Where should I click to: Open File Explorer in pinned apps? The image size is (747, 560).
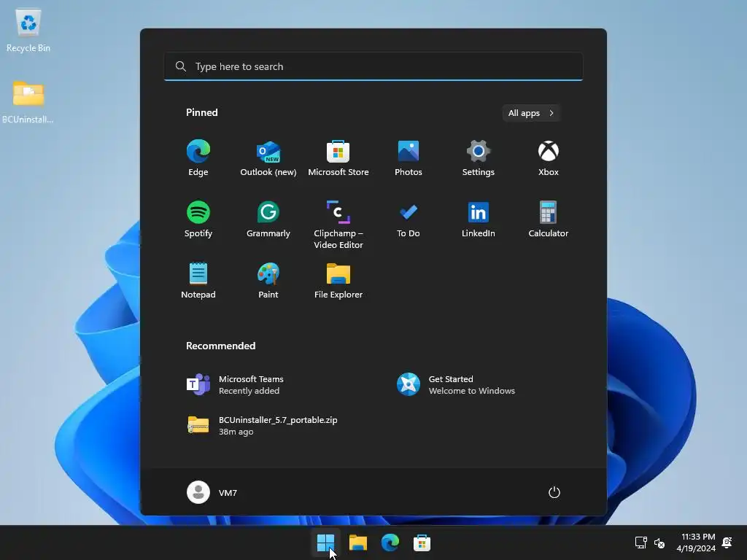pyautogui.click(x=338, y=281)
